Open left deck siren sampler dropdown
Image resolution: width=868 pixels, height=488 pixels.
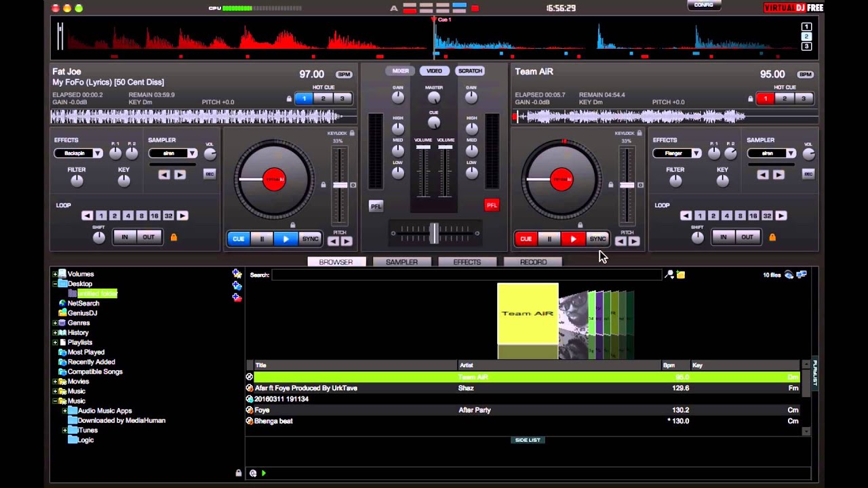click(x=193, y=153)
